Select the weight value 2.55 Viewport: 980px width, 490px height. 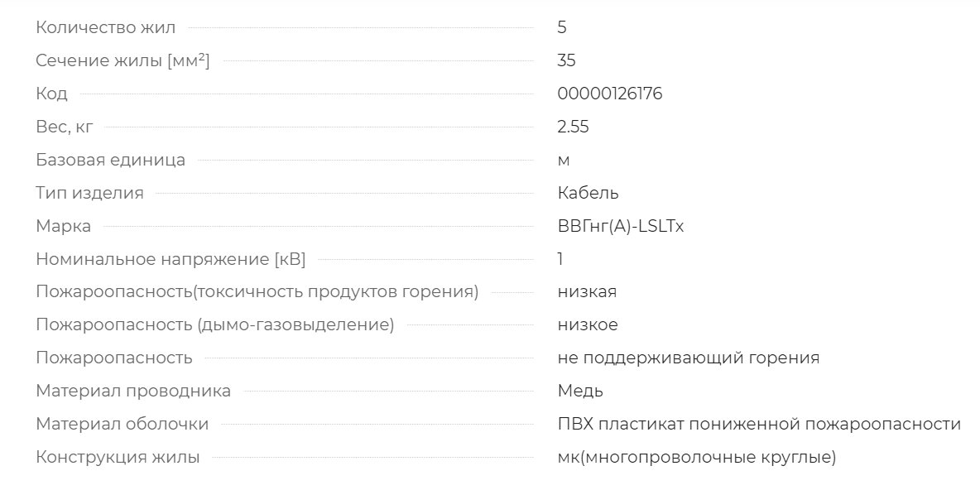click(x=573, y=127)
